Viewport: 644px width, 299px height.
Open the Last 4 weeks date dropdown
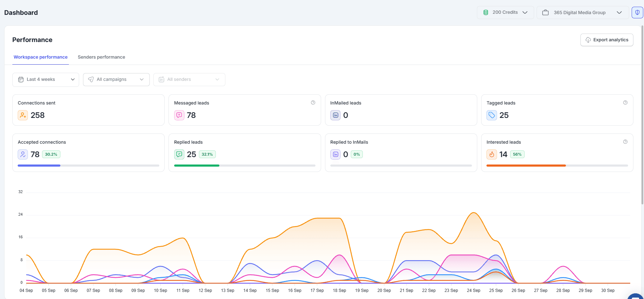click(x=46, y=79)
